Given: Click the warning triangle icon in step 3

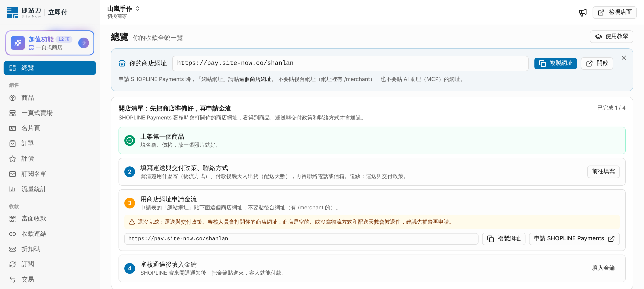Looking at the screenshot, I should (x=132, y=222).
